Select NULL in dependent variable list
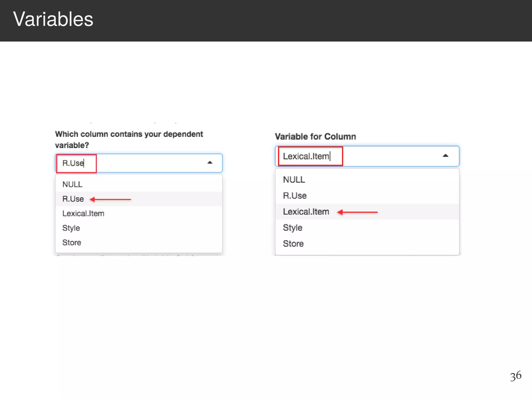The height and width of the screenshot is (399, 532). click(x=72, y=184)
